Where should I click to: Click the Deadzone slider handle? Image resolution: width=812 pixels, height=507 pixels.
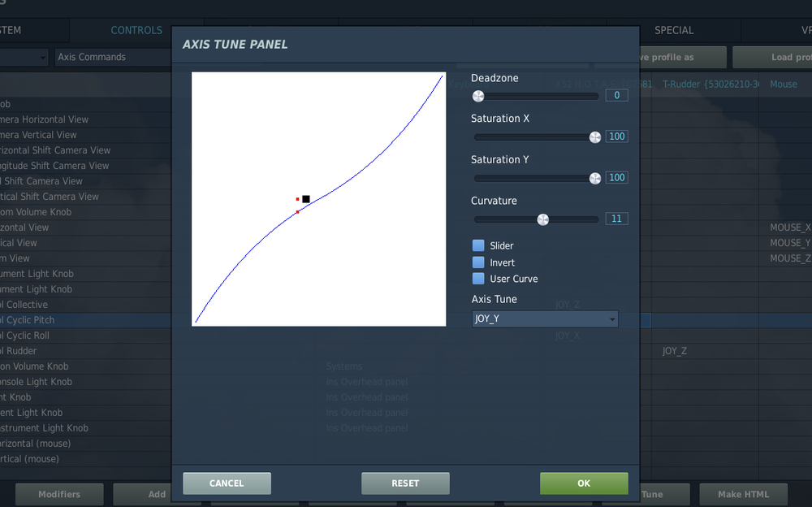pyautogui.click(x=478, y=96)
